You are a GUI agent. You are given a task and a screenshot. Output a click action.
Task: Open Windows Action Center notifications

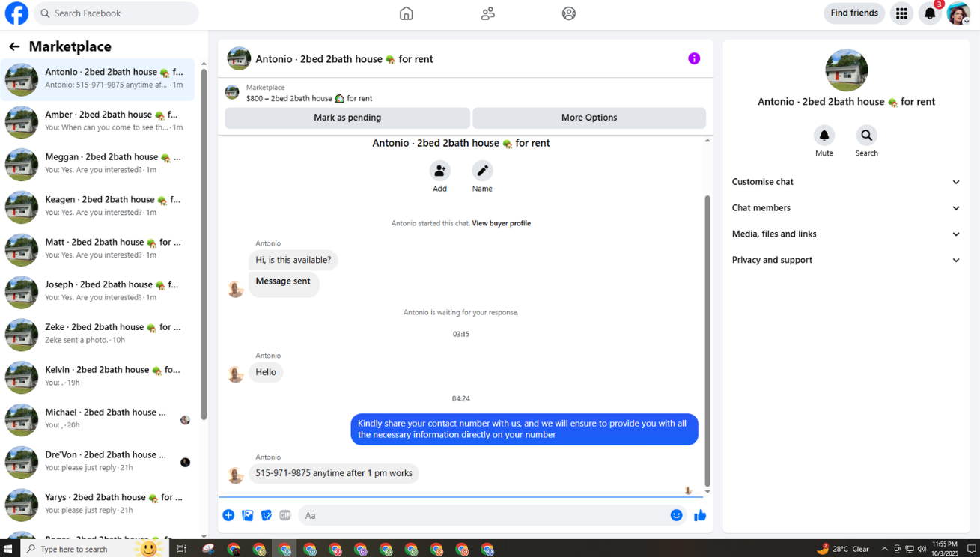coord(972,549)
